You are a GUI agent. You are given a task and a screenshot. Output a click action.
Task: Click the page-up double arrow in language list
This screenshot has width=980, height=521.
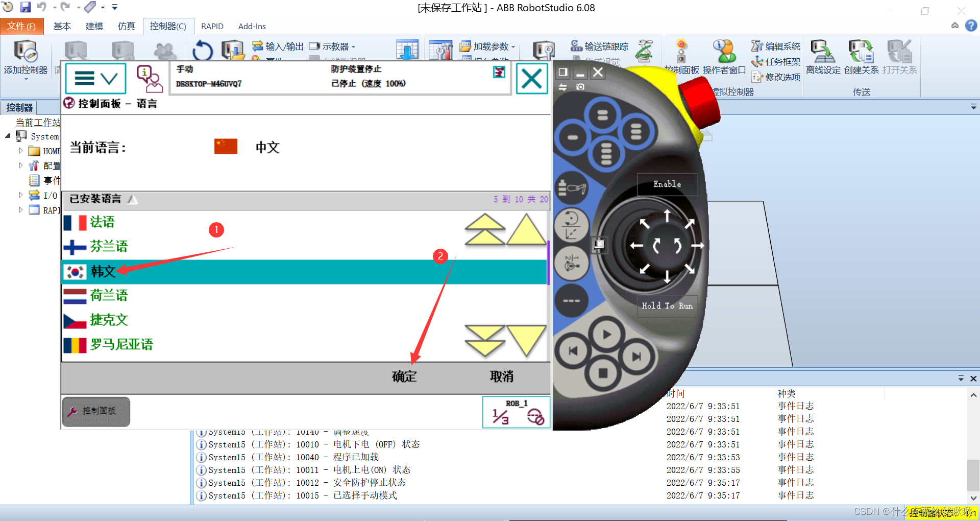[485, 229]
